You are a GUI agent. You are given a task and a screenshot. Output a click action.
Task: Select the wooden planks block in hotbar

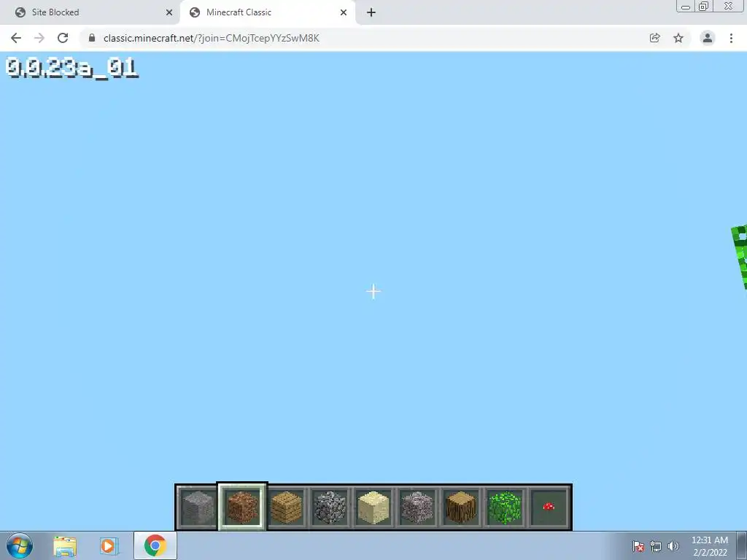286,507
